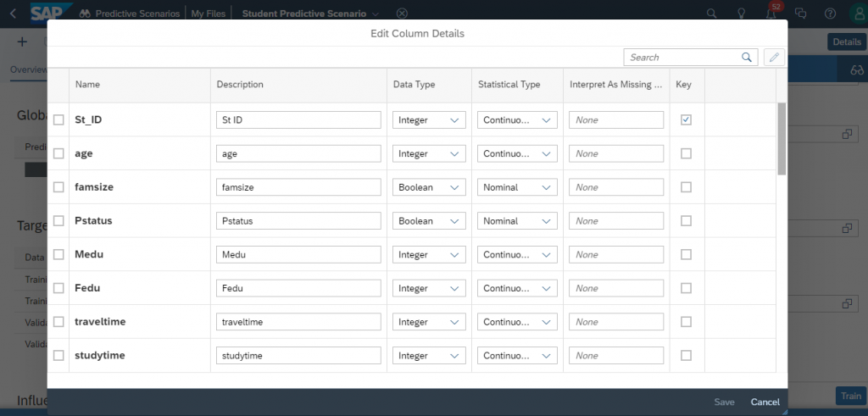Screen dimensions: 868x416
Task: Open the user profile avatar
Action: (859, 14)
